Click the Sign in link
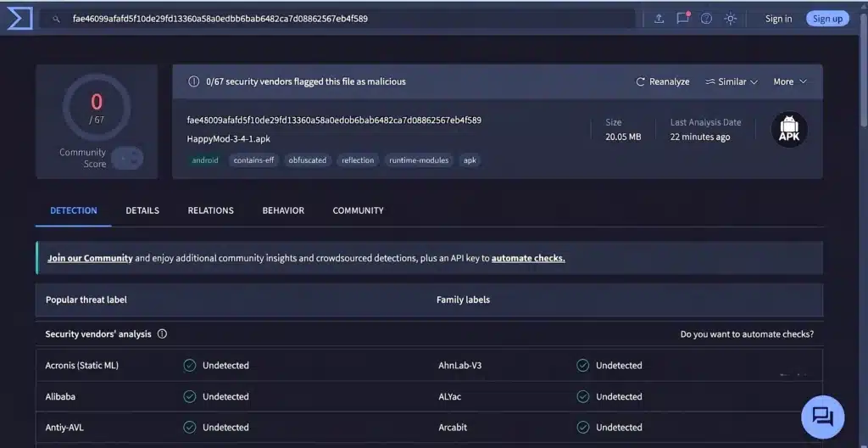The height and width of the screenshot is (448, 868). click(778, 19)
